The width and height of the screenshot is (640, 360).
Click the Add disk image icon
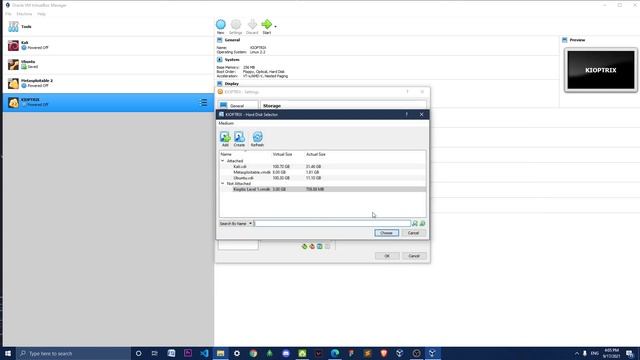(x=225, y=139)
